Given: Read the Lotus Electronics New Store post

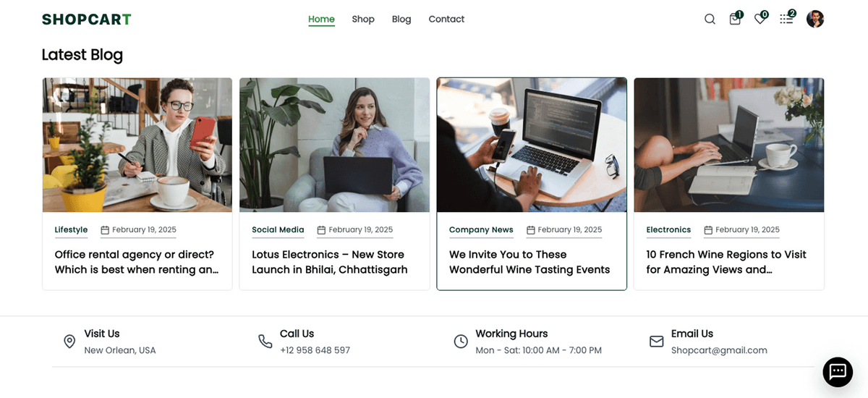Looking at the screenshot, I should (330, 262).
